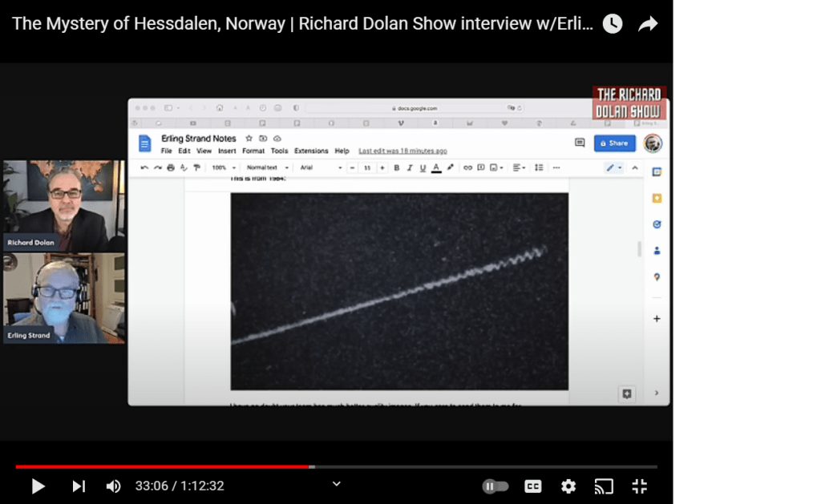Play the paused video

[38, 486]
